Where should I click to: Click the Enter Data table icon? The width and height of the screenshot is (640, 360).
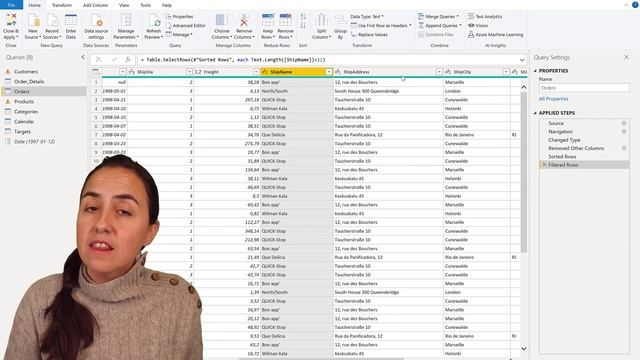point(71,20)
